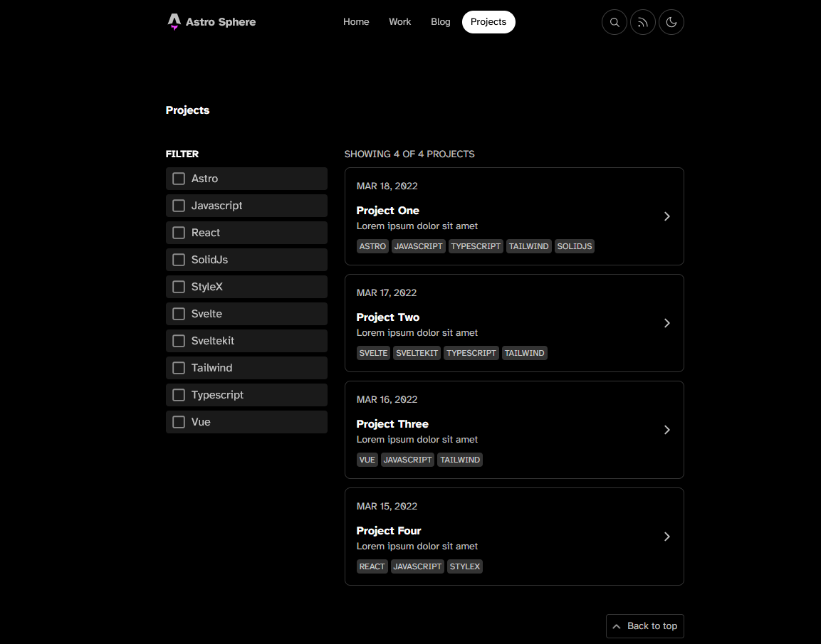Viewport: 821px width, 644px height.
Task: Toggle dark mode with the moon icon
Action: 671,22
